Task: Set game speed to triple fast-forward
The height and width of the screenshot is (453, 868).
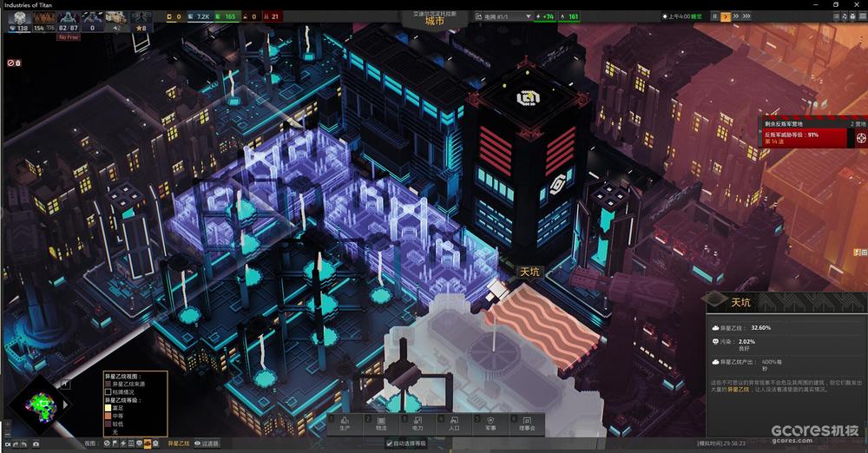Action: pos(746,16)
